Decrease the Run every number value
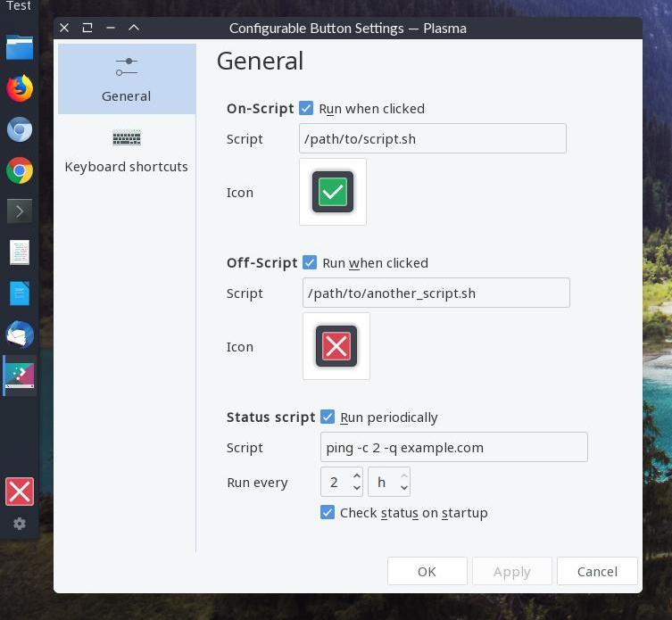The image size is (672, 620). click(x=357, y=488)
